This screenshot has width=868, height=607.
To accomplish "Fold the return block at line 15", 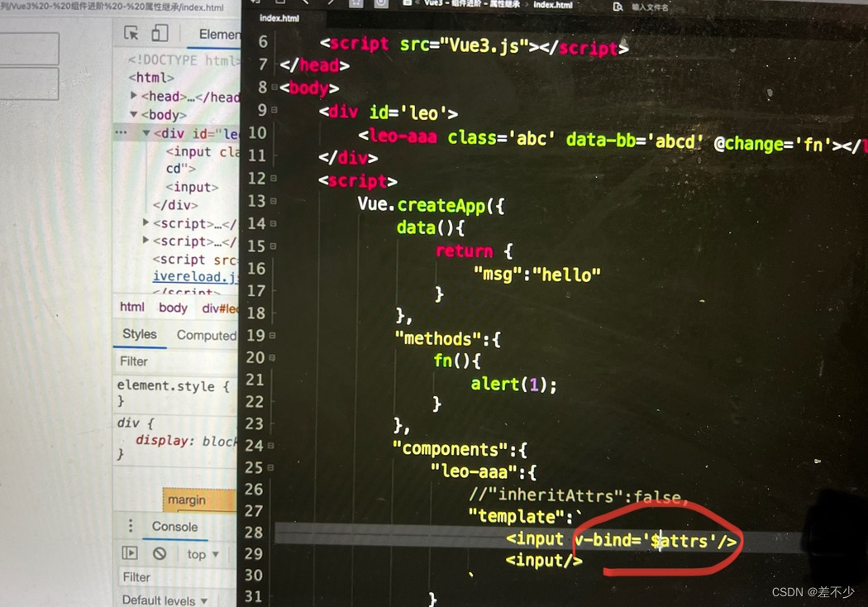I will (x=274, y=246).
